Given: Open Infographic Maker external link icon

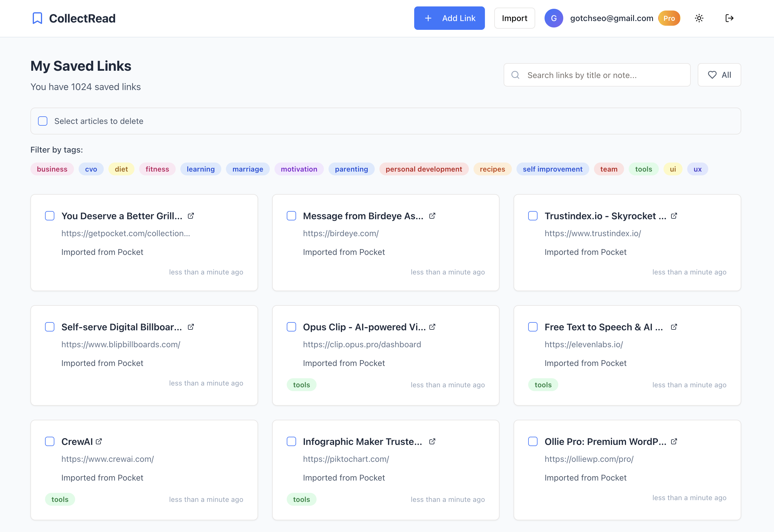Looking at the screenshot, I should click(432, 442).
